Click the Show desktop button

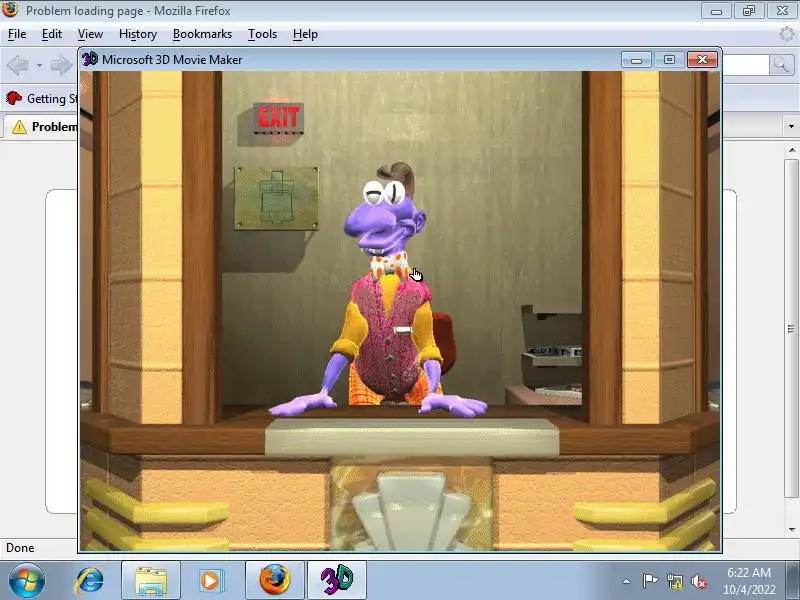[793, 581]
